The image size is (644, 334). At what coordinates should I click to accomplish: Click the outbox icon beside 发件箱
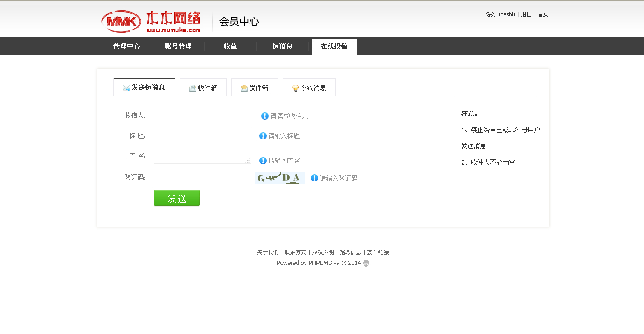pos(244,88)
